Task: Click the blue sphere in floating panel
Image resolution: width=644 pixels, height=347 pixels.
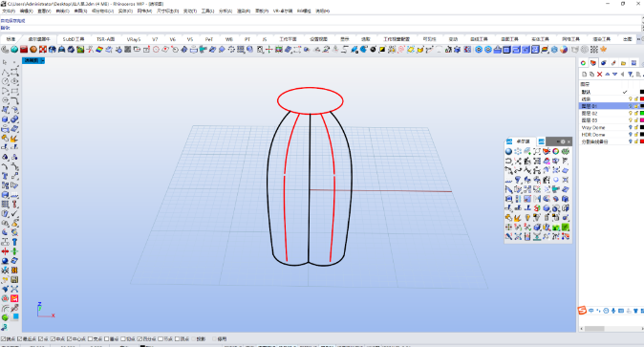Action: (508, 152)
